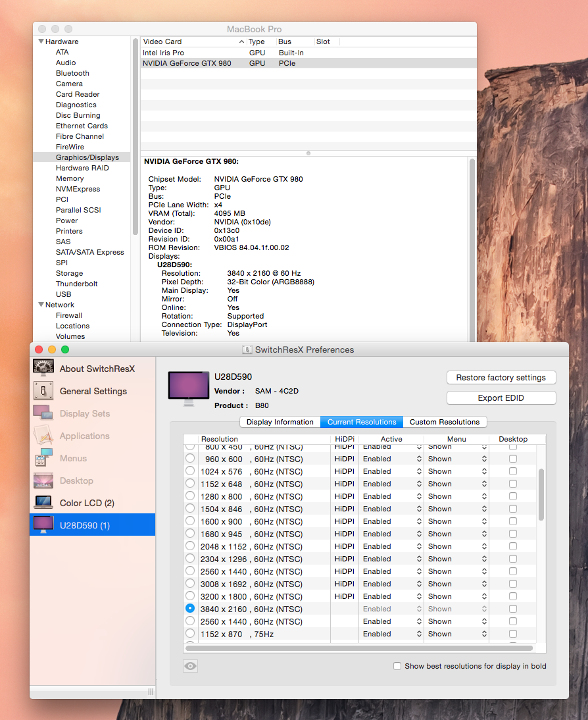588x720 pixels.
Task: Click the MacBook Pro sidebar scrollbar
Action: (x=135, y=137)
